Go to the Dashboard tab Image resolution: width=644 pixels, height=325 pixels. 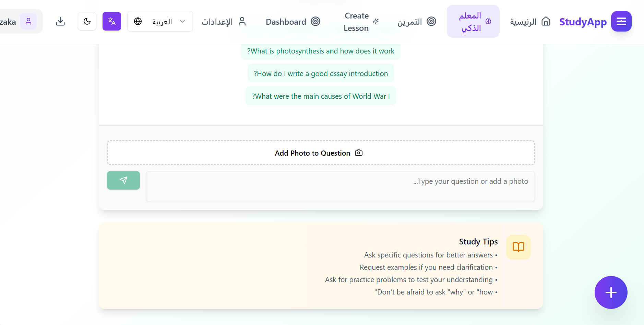tap(293, 22)
